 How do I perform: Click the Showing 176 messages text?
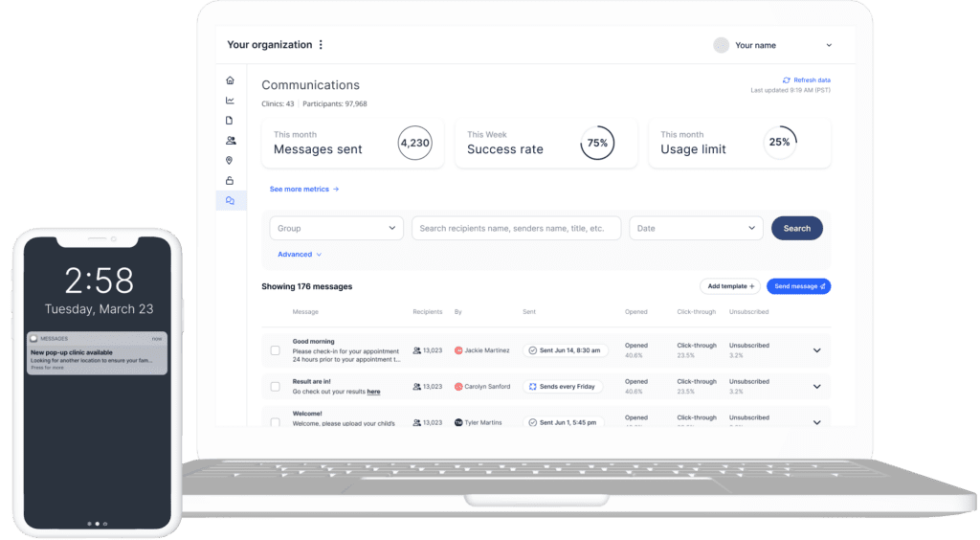pyautogui.click(x=307, y=286)
